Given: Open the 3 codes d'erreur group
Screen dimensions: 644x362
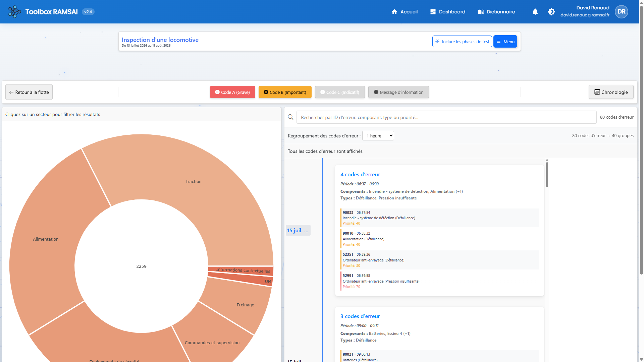Looking at the screenshot, I should pos(360,316).
